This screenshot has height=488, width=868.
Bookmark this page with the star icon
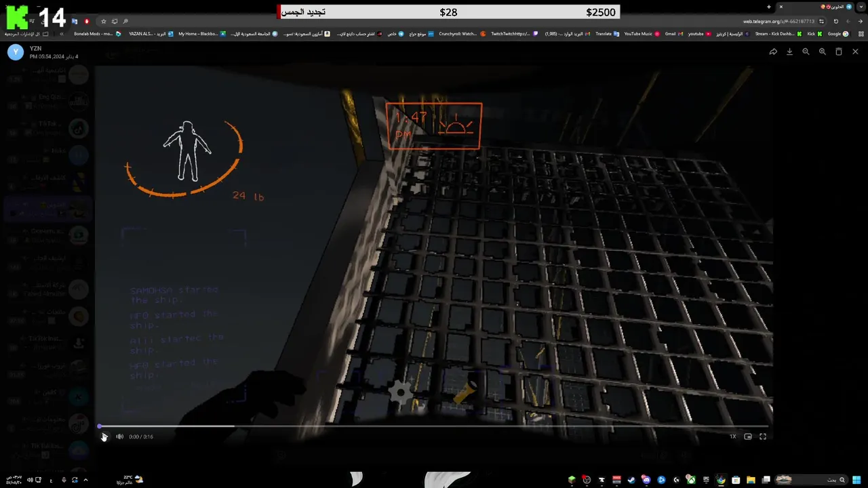(103, 21)
